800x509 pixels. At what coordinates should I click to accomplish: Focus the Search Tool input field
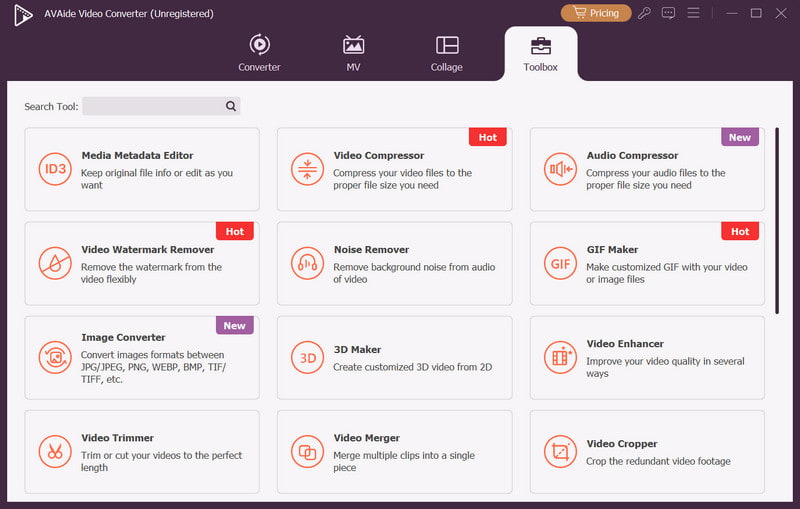[161, 106]
